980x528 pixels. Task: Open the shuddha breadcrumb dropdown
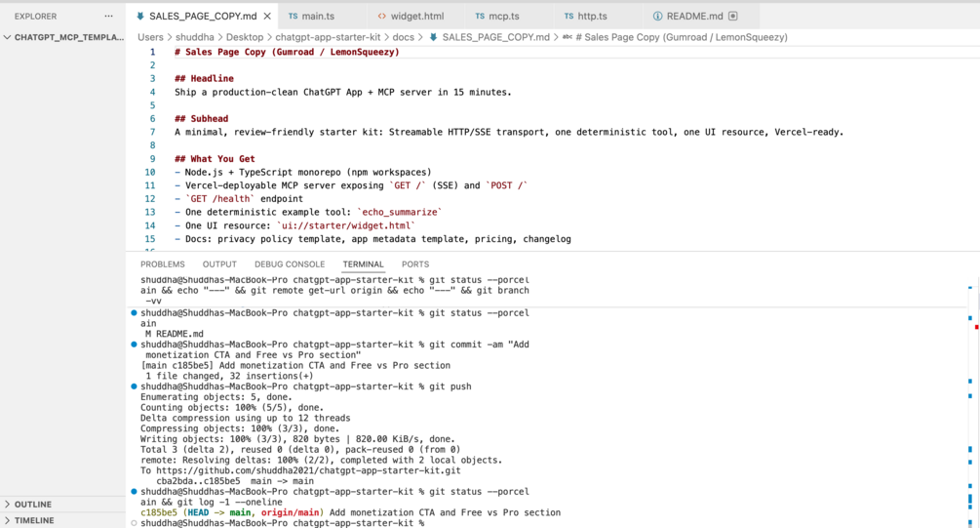(194, 37)
